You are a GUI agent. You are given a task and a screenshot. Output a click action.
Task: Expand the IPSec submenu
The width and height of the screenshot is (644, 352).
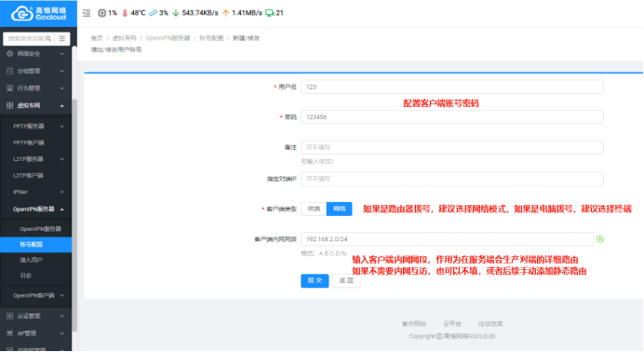pyautogui.click(x=62, y=192)
